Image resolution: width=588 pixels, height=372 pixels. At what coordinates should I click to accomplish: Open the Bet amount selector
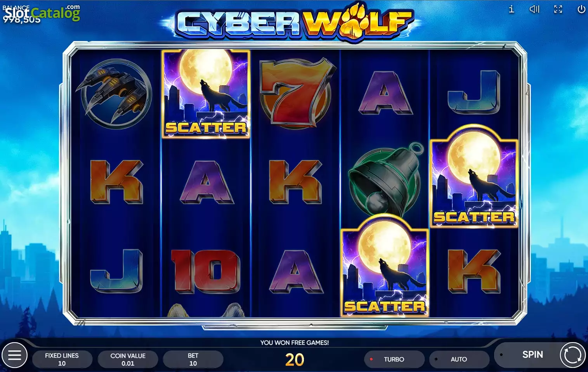click(193, 359)
